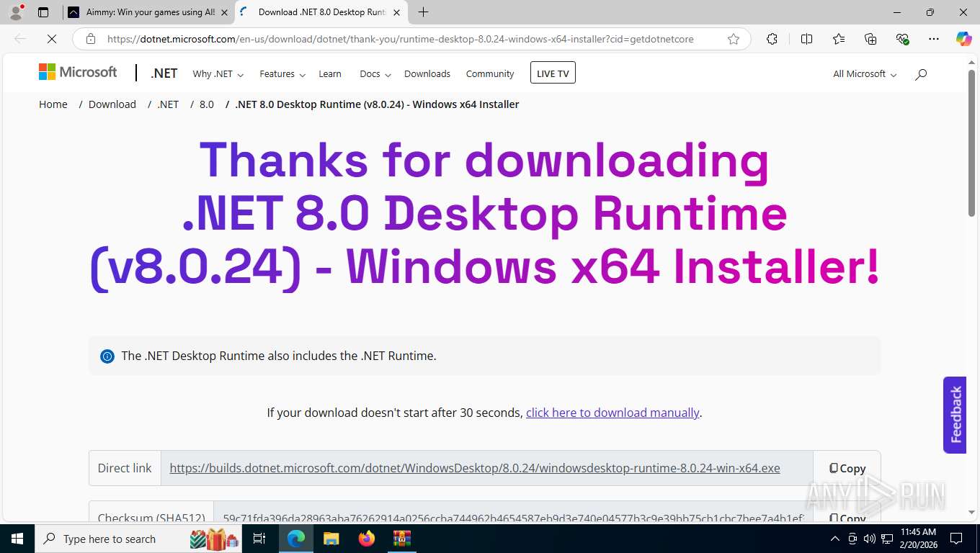Go to 8.0 breadcrumb
Screen dimensions: 980x553
(207, 104)
